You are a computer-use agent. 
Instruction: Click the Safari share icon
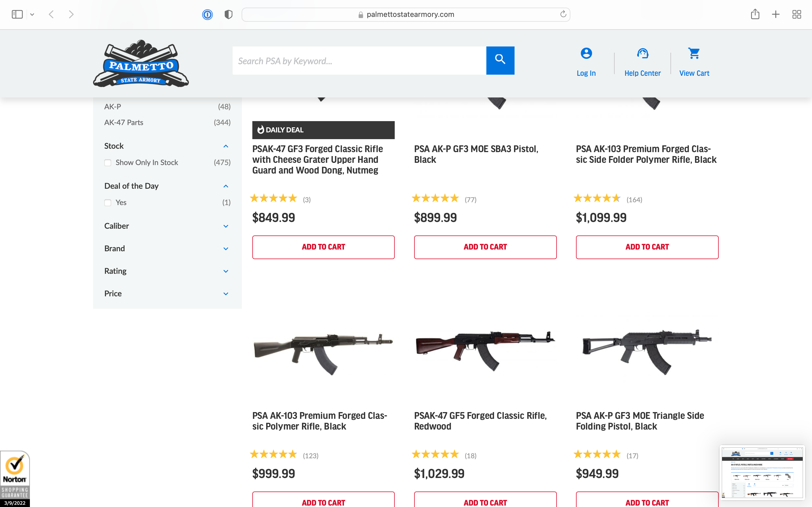[x=755, y=14]
